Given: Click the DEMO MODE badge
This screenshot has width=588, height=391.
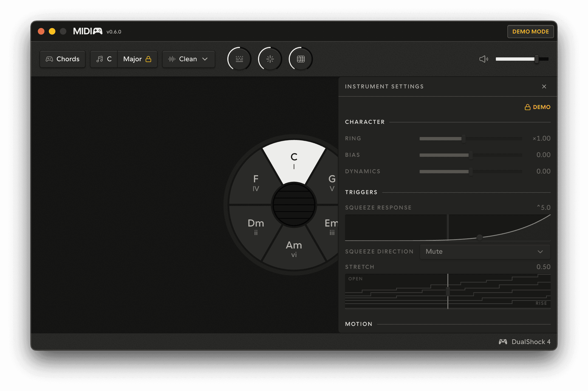Looking at the screenshot, I should click(x=530, y=32).
